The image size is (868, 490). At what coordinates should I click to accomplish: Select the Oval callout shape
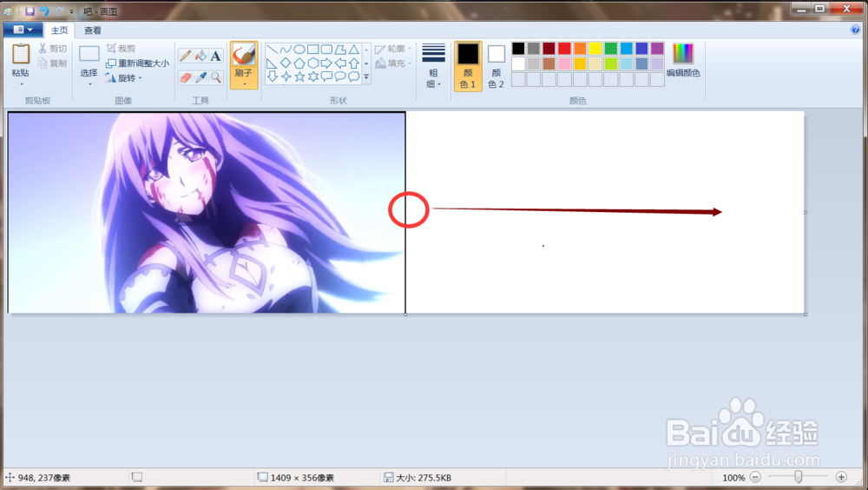click(340, 76)
